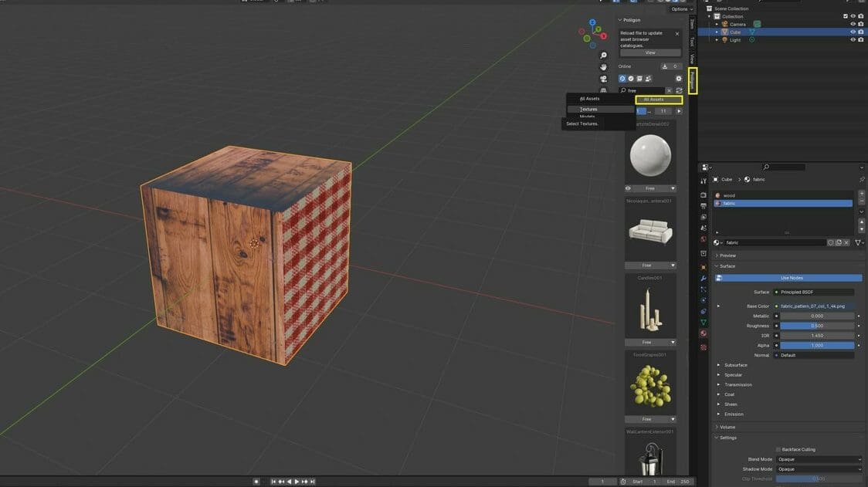
Task: Open the Physics properties tab icon
Action: click(x=704, y=300)
